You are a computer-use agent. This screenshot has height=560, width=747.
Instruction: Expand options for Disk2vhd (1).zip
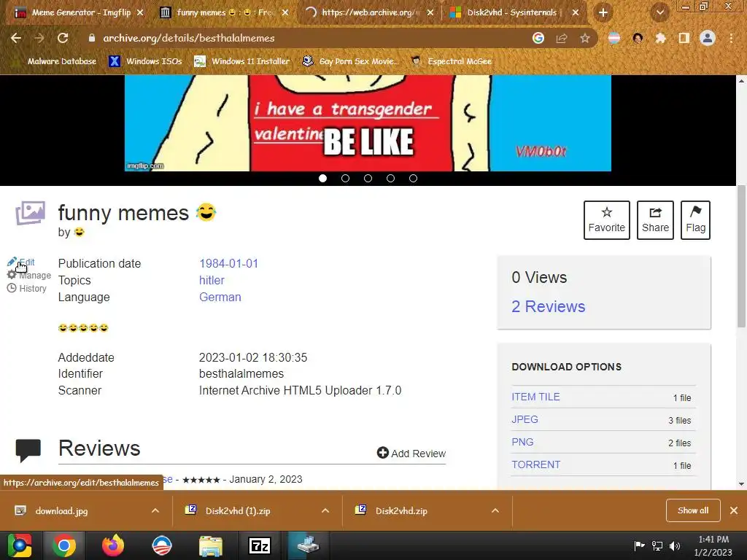[x=325, y=510]
